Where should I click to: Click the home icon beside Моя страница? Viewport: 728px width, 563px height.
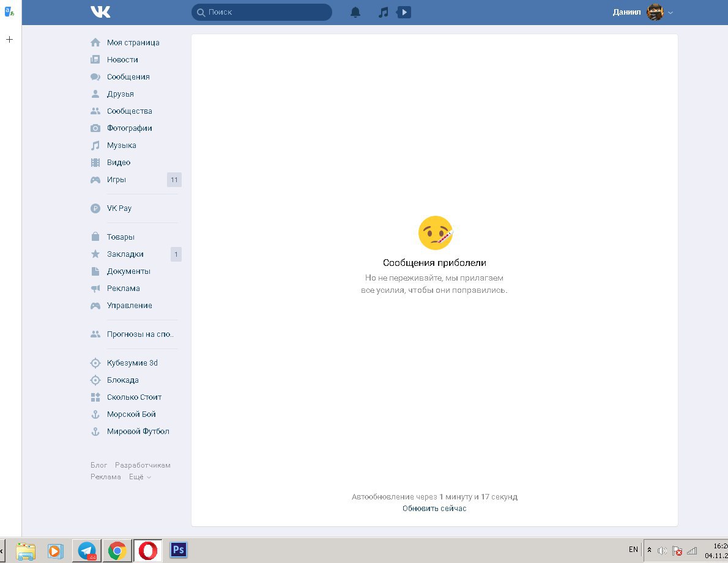coord(95,42)
